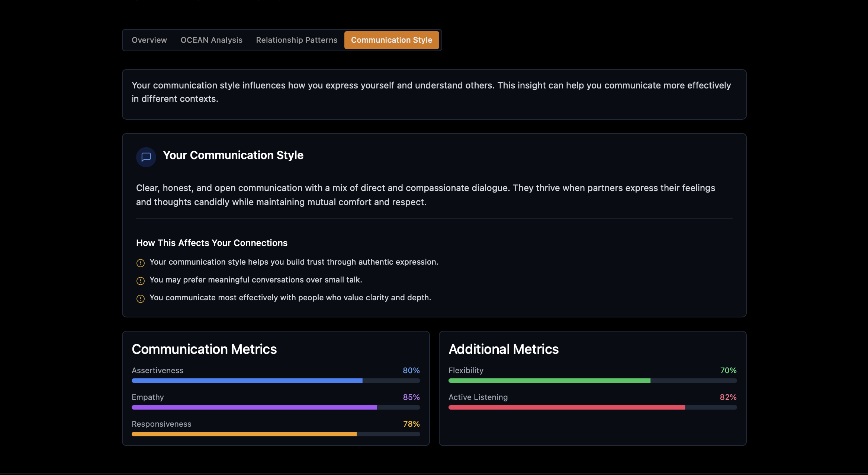
Task: Click the Communication Metrics card title
Action: pos(204,349)
